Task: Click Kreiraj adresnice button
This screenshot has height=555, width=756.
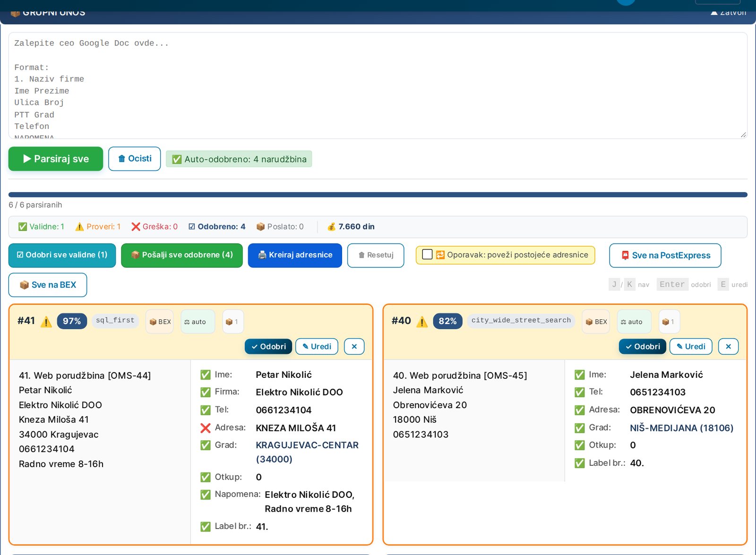Action: coord(295,255)
